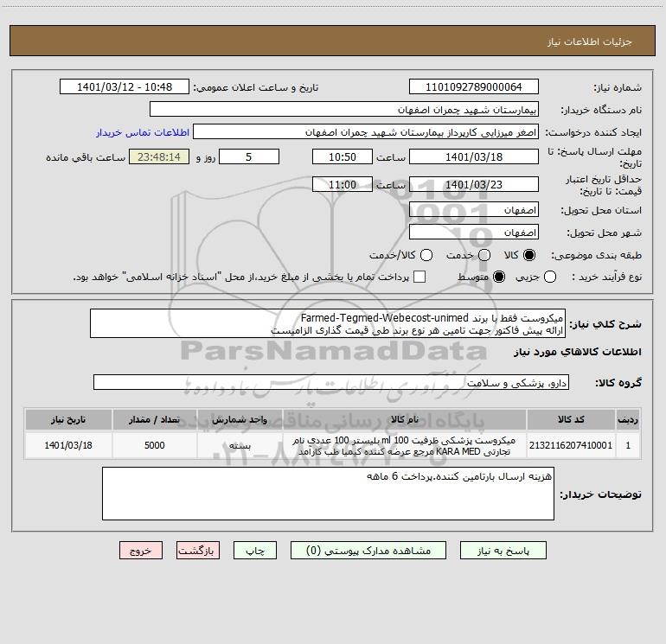Select the خدمت radio button
This screenshot has width=666, height=644.
[484, 255]
